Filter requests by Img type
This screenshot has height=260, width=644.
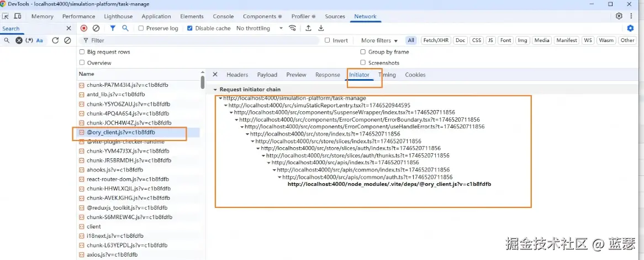tap(522, 40)
